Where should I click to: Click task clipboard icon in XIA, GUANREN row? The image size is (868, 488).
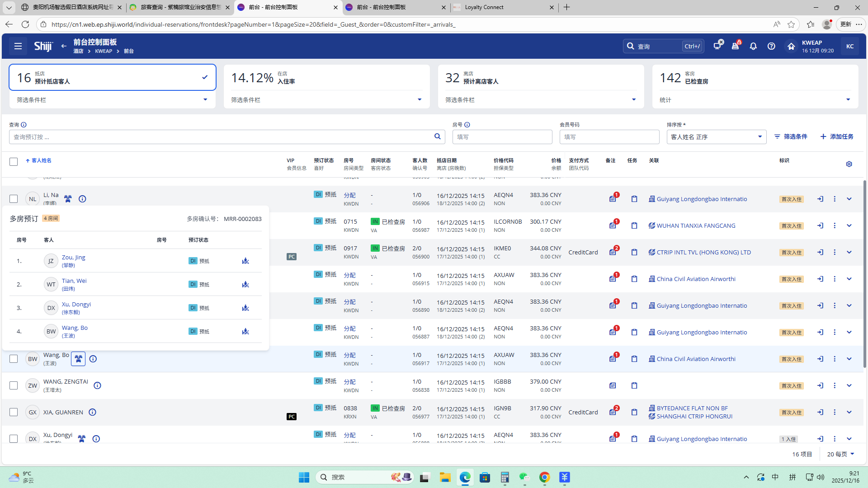point(634,412)
